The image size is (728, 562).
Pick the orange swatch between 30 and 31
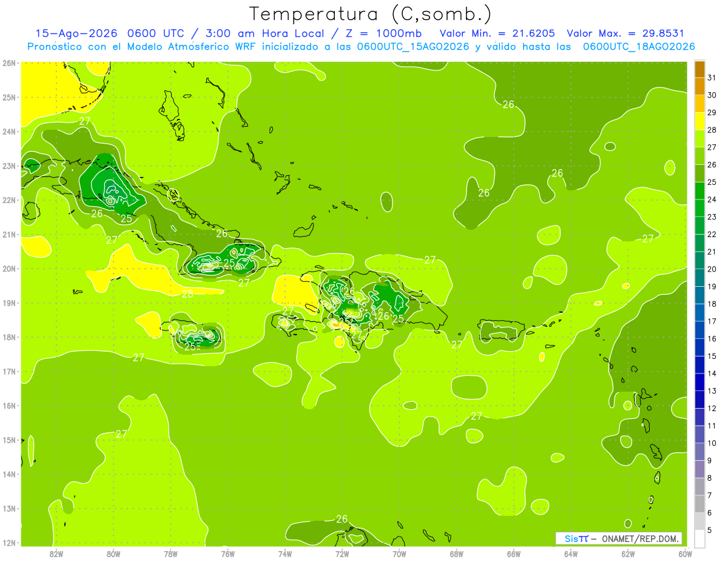point(699,86)
